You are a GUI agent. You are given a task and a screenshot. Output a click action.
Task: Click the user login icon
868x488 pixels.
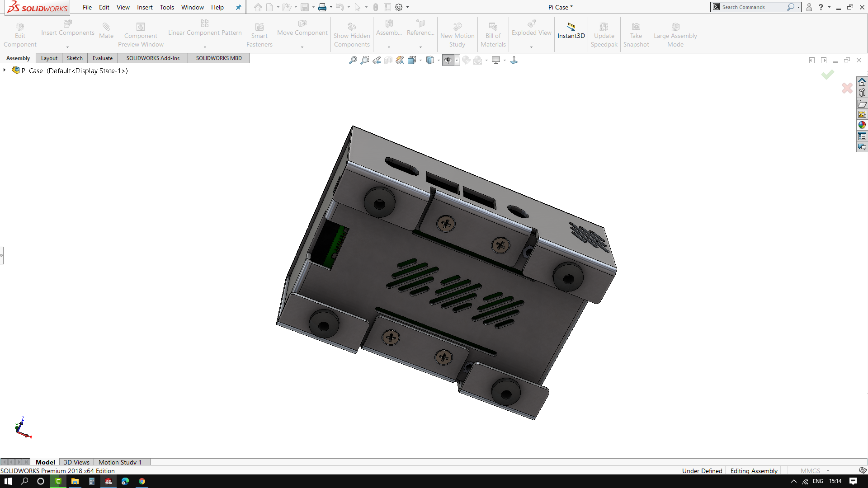point(809,7)
